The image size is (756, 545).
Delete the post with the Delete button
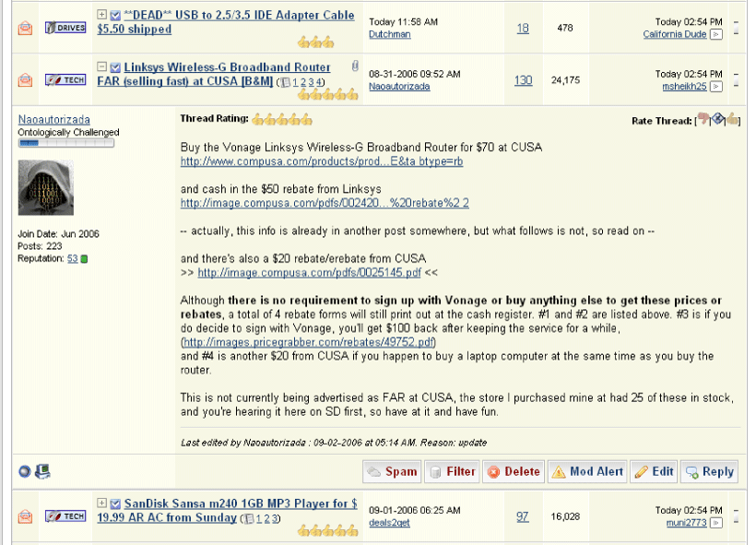[514, 472]
